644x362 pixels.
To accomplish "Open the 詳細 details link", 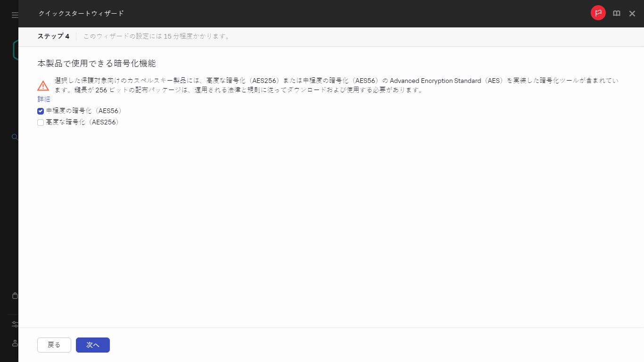I will click(x=43, y=99).
